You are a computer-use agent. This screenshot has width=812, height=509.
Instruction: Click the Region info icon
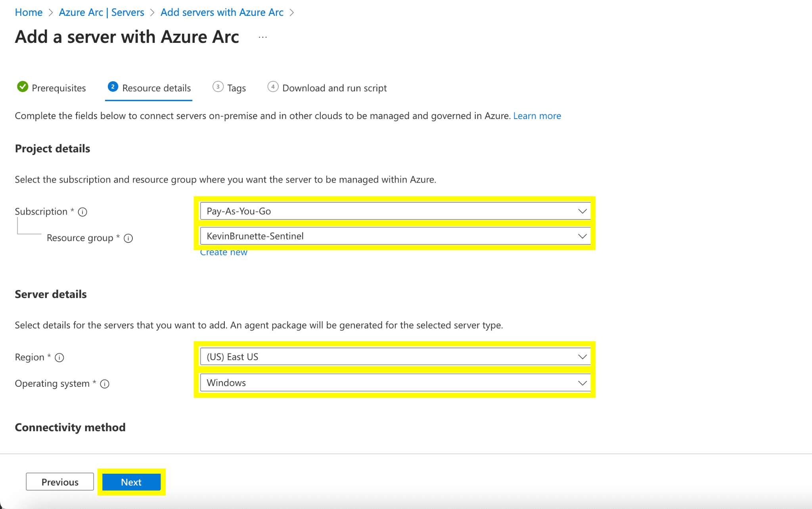[59, 357]
